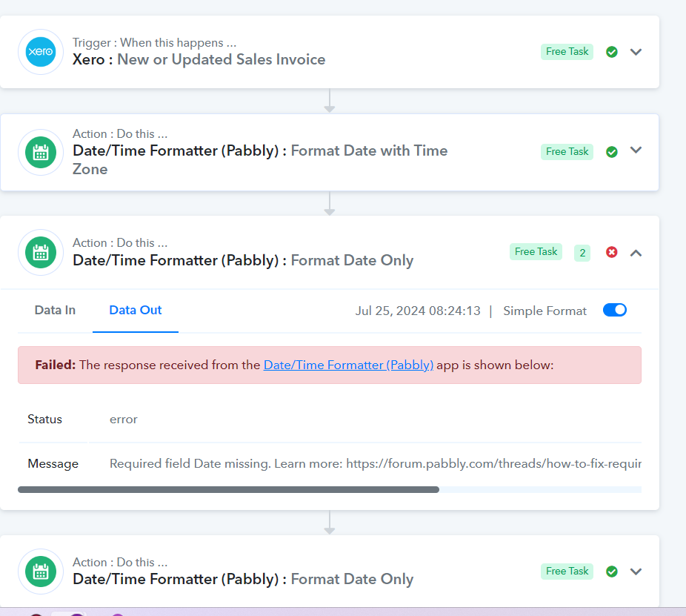Click the red error icon on failed step
Image resolution: width=686 pixels, height=616 pixels.
pos(612,252)
